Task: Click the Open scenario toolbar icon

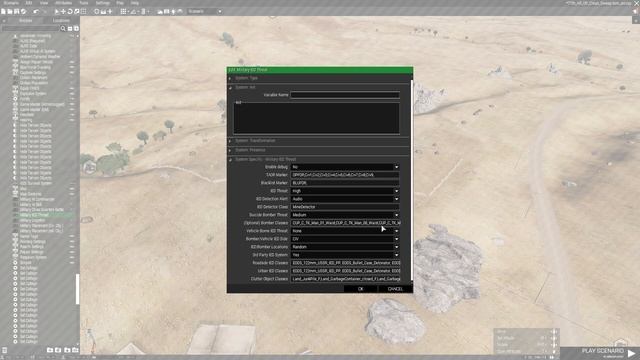Action: (x=10, y=11)
